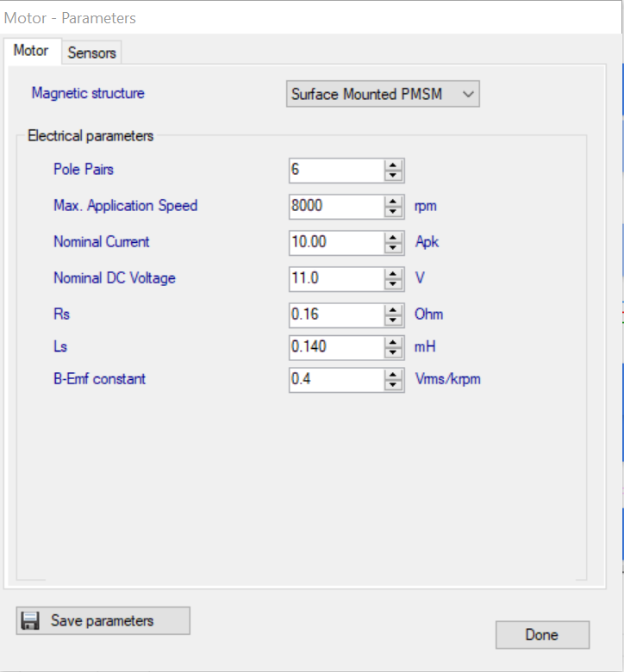Decrease B-Emf constant value

click(x=394, y=385)
